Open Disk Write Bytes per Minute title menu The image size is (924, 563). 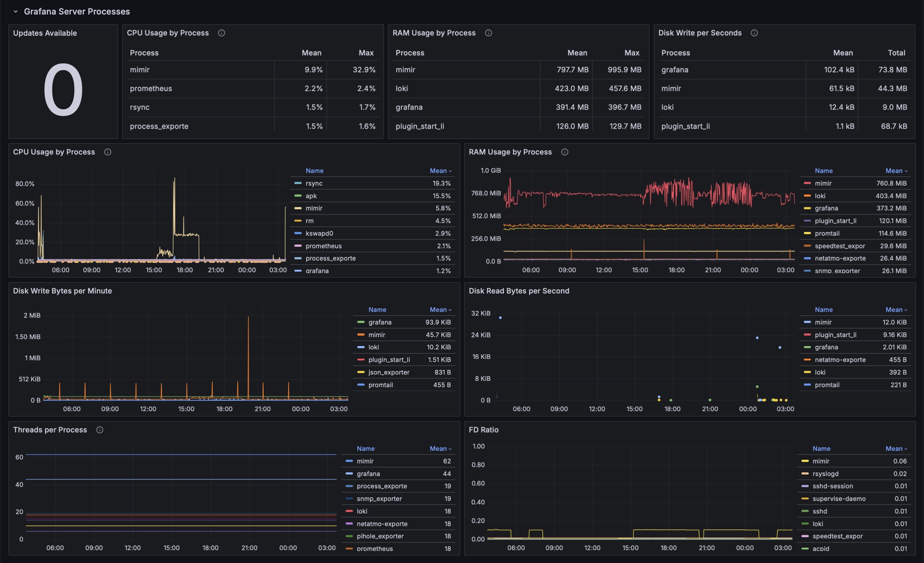(62, 291)
